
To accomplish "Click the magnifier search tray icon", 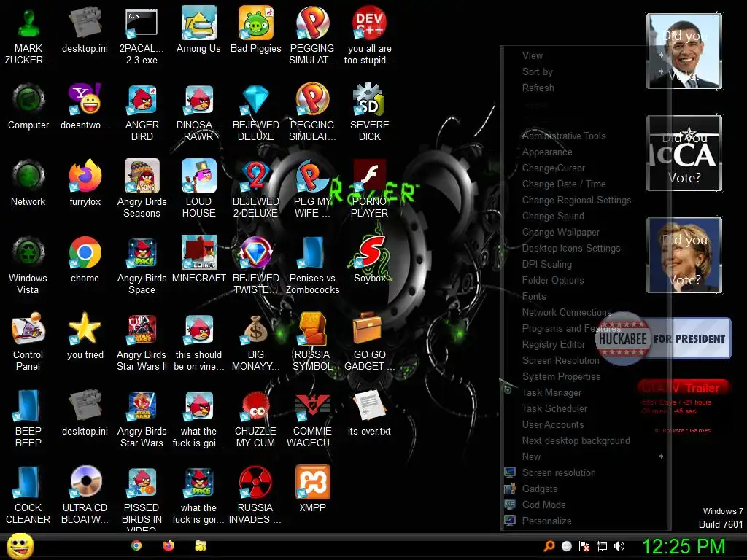I will [549, 546].
